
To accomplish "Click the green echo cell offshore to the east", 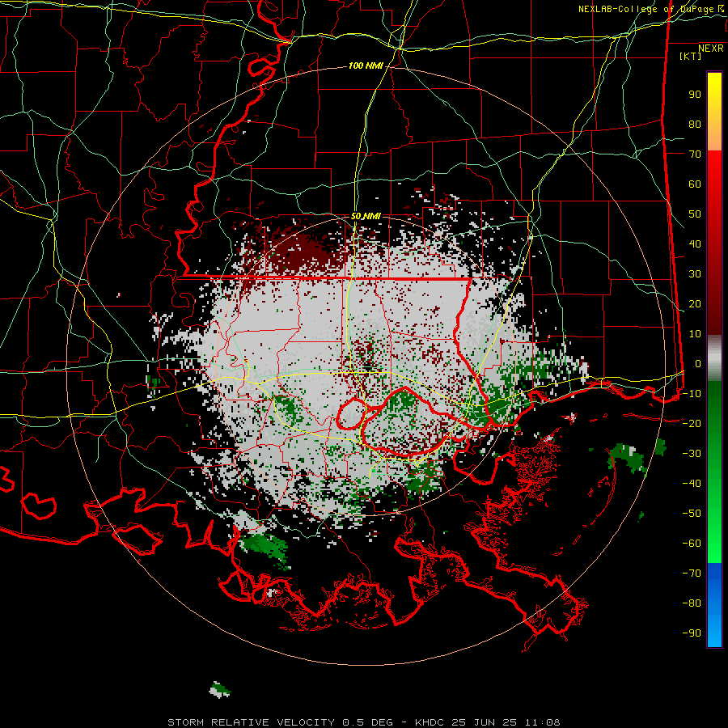I will coord(628,457).
